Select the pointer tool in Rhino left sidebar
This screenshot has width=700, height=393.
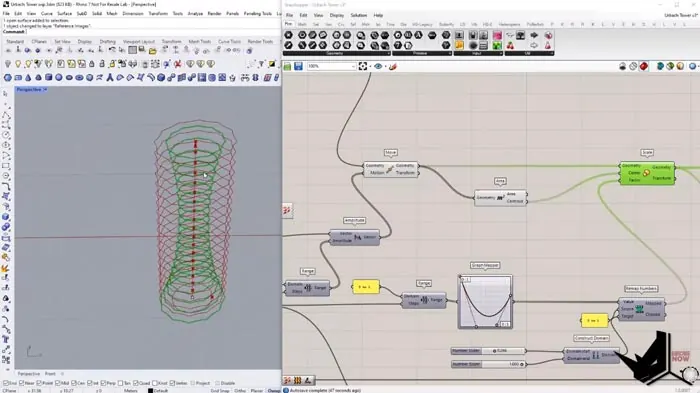click(6, 94)
